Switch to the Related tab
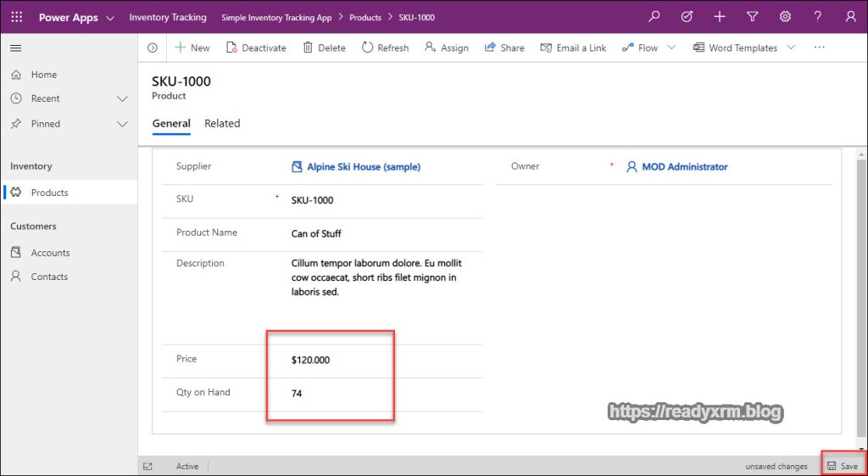868x476 pixels. [222, 124]
